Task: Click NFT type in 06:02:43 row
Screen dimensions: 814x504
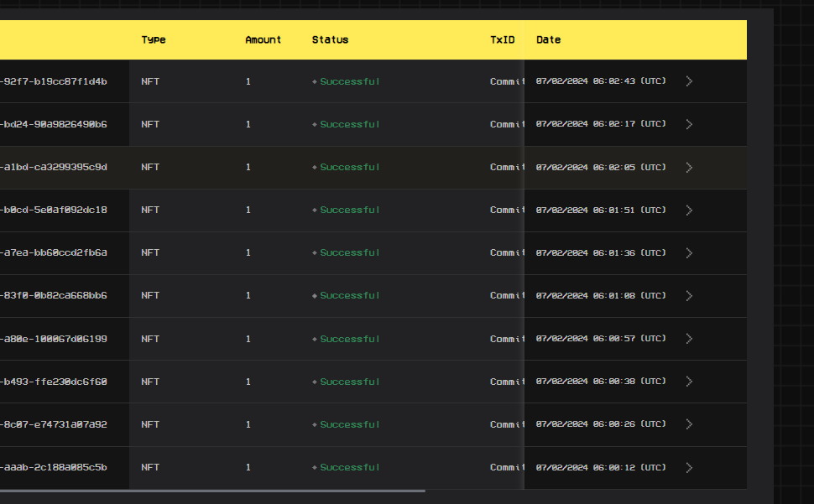Action: click(x=150, y=81)
